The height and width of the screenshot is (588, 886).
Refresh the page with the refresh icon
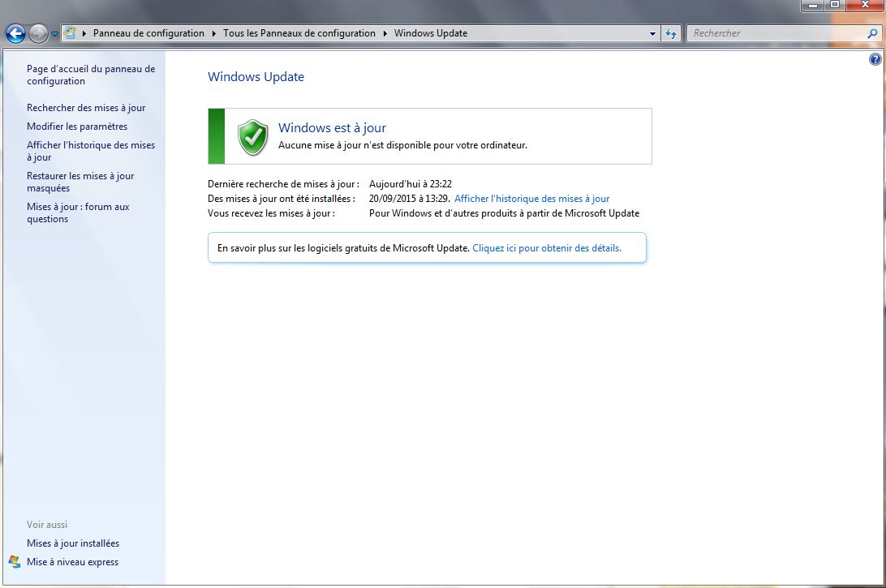coord(671,34)
